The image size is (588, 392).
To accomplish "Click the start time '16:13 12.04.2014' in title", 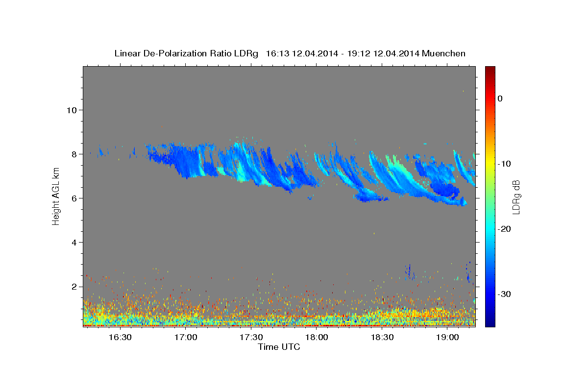I will 302,53.
